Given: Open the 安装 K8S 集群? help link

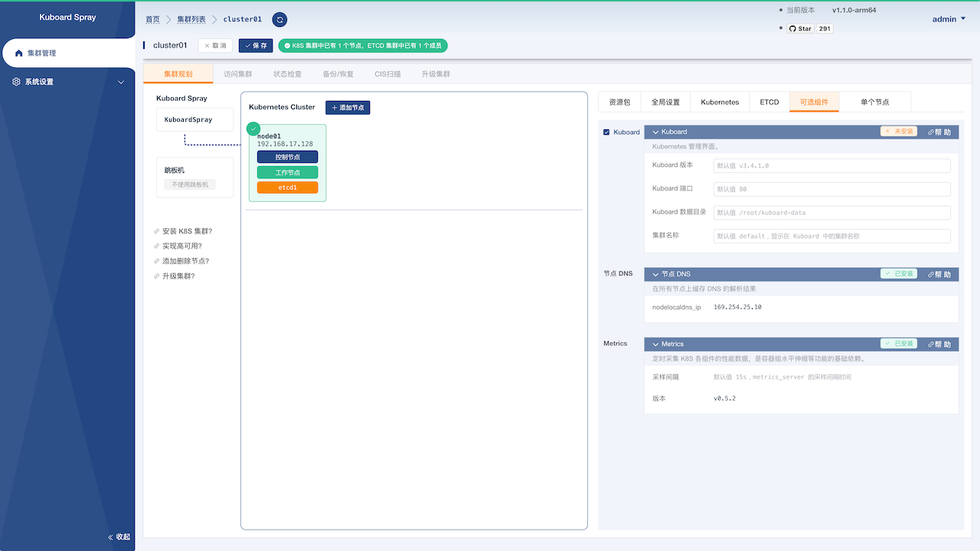Looking at the screenshot, I should 183,231.
